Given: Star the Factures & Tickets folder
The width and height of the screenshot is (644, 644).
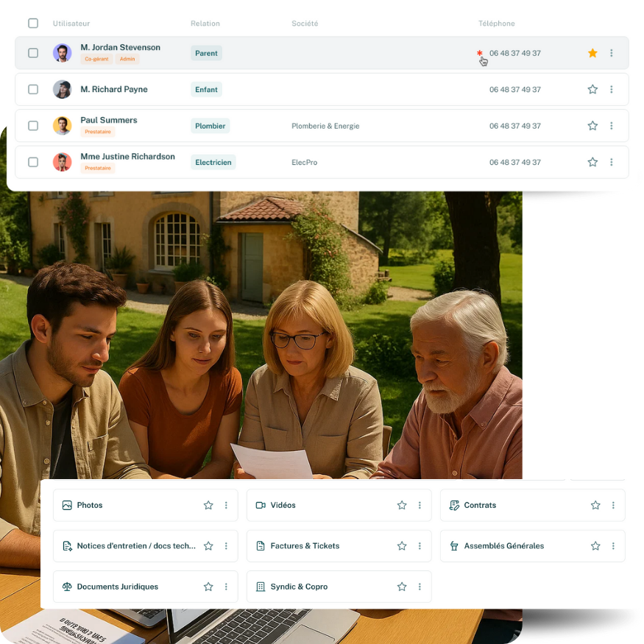Looking at the screenshot, I should coord(402,546).
